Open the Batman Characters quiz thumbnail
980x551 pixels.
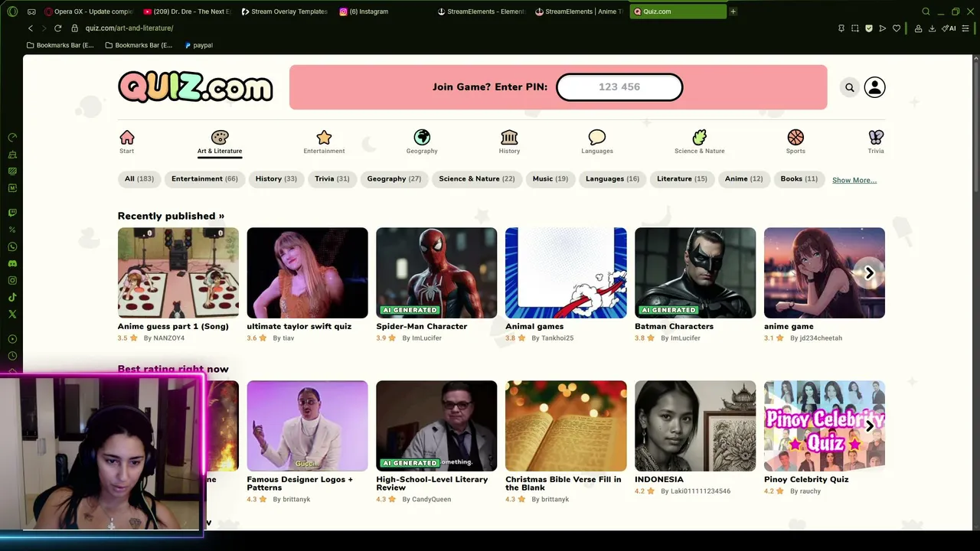pos(695,272)
